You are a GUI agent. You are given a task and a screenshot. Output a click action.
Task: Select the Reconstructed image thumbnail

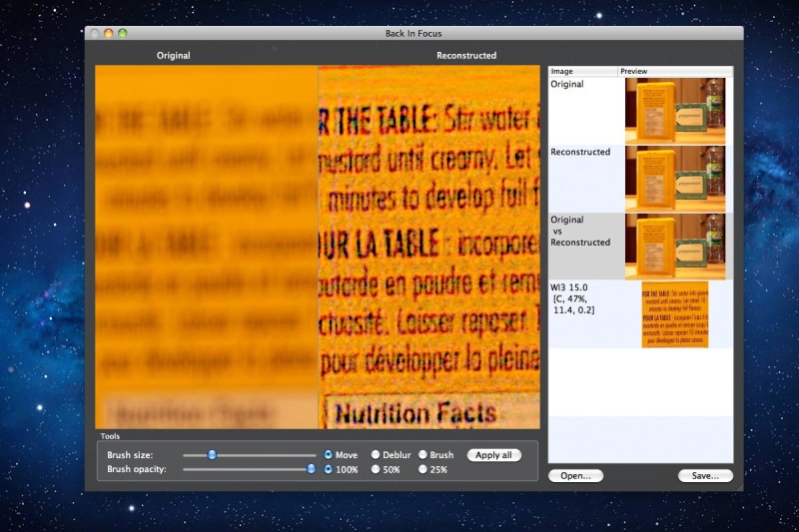[675, 179]
